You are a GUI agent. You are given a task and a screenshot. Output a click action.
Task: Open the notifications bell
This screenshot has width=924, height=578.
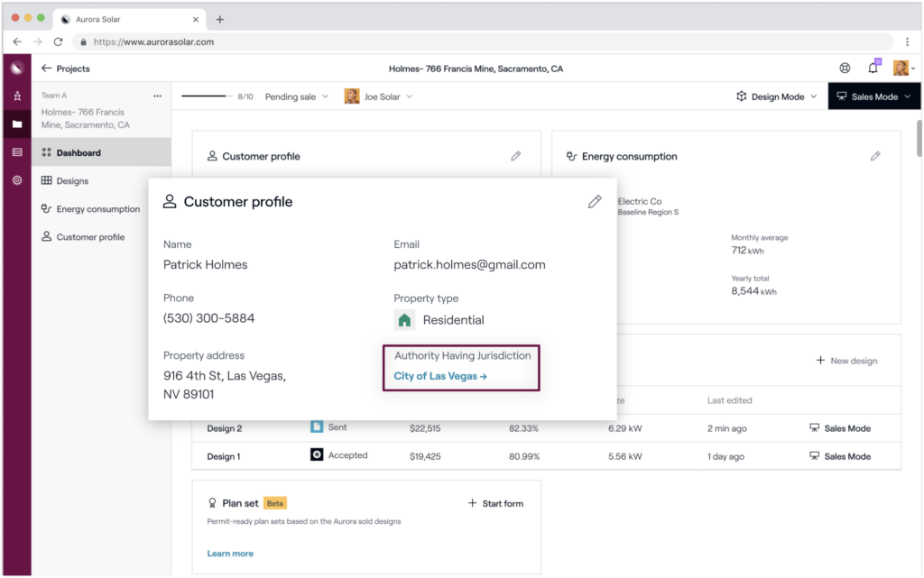click(x=873, y=69)
